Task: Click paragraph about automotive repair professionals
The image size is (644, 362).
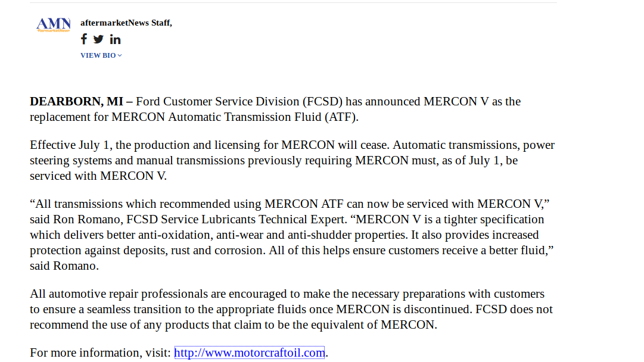Action: point(291,309)
